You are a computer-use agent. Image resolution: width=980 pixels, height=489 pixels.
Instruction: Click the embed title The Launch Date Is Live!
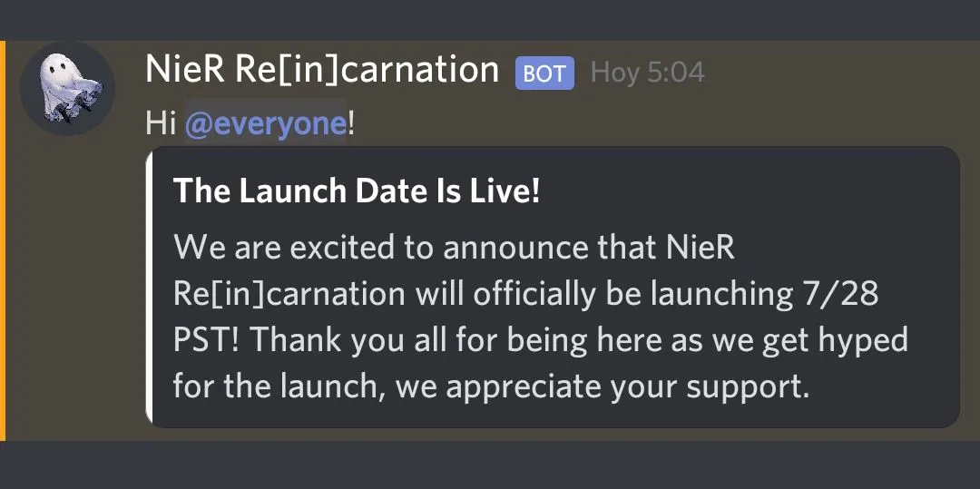pyautogui.click(x=357, y=191)
